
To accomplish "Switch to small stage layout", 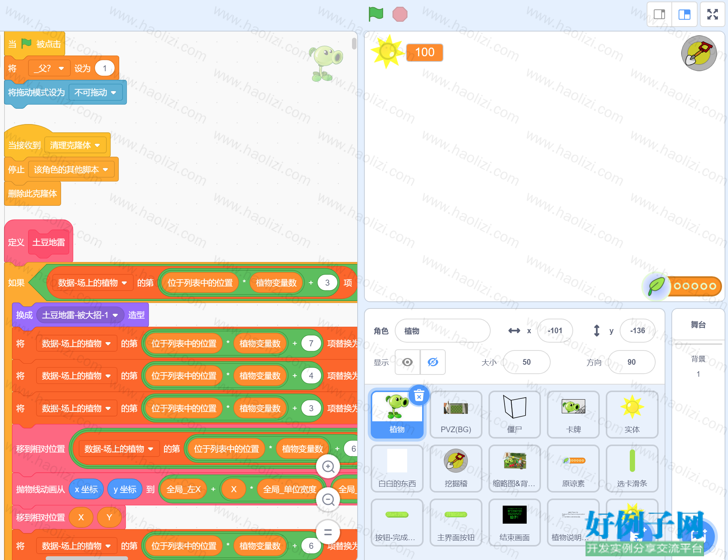I will (x=659, y=14).
